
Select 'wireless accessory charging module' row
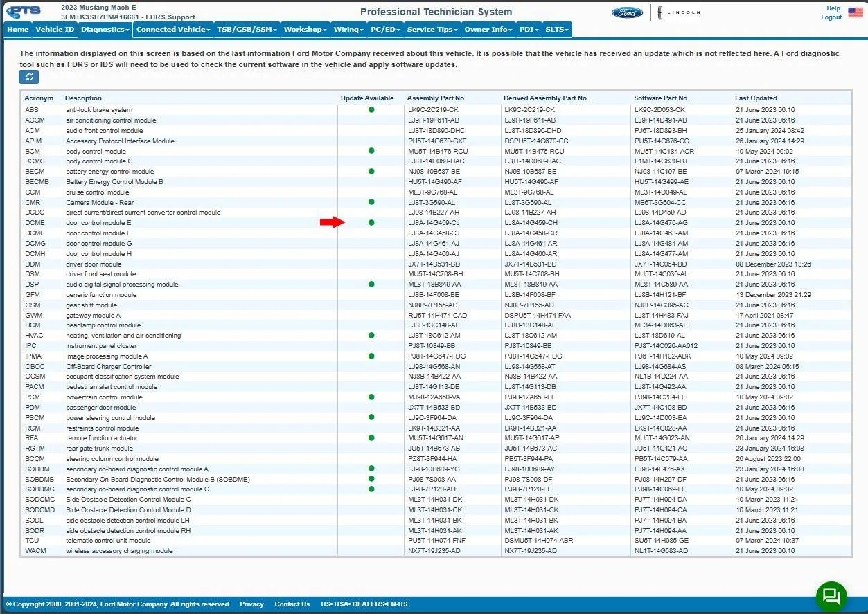pyautogui.click(x=436, y=551)
